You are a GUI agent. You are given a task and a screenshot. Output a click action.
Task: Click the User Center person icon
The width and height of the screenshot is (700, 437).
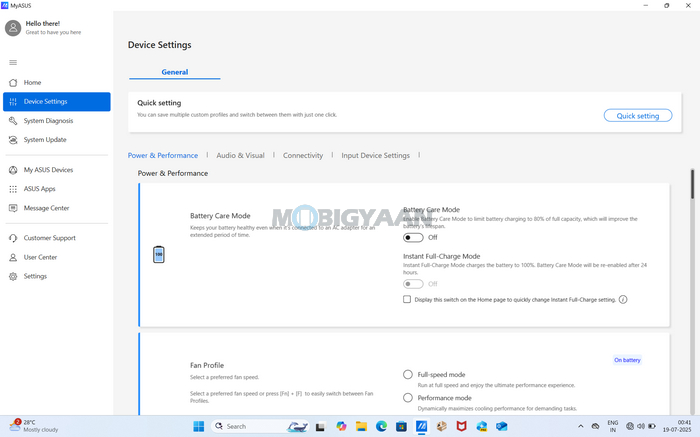(13, 258)
